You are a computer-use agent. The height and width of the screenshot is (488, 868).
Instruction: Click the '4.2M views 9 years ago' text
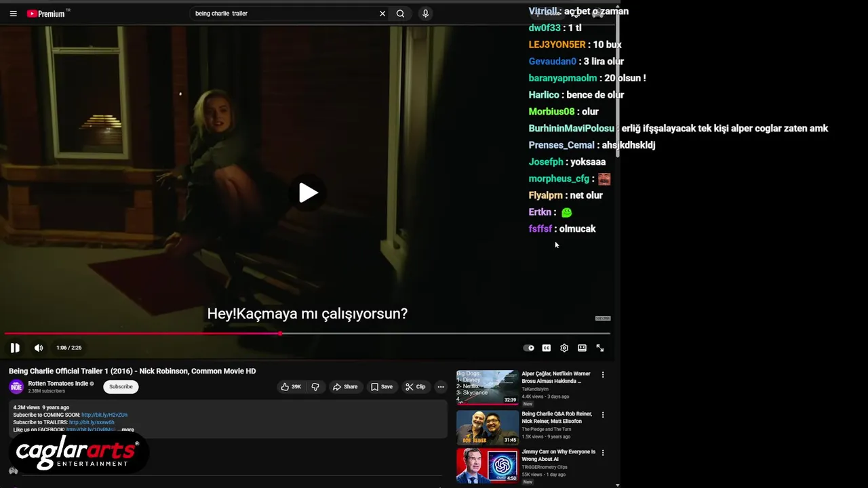41,407
